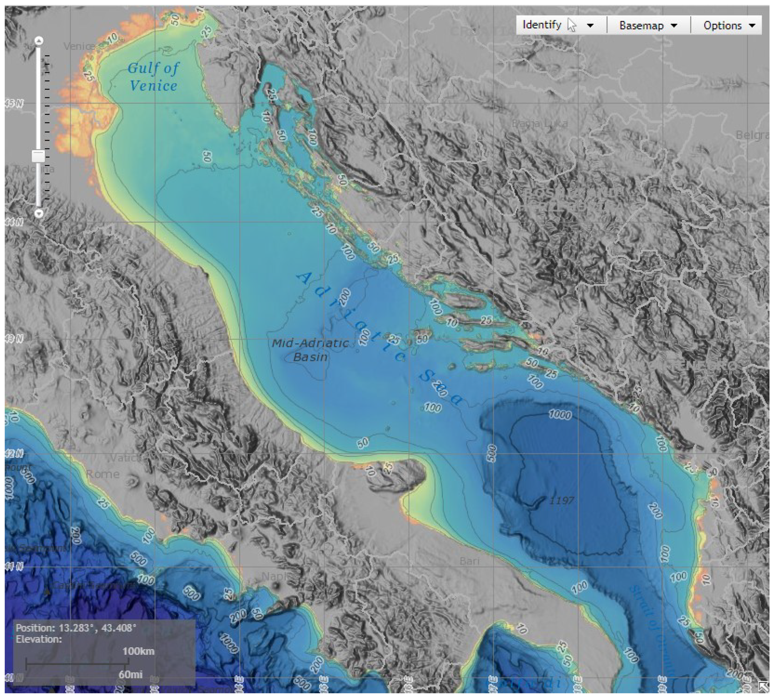Open the Basemap dropdown arrow
The height and width of the screenshot is (700, 776).
pos(674,26)
